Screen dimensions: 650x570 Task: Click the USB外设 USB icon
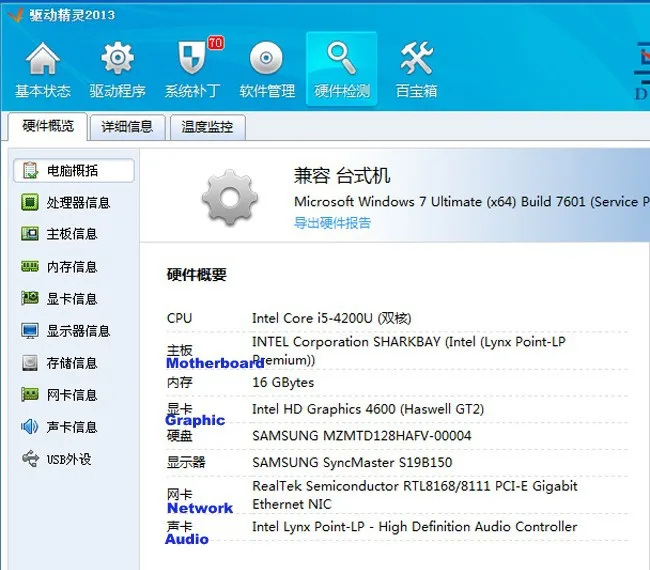tap(30, 458)
